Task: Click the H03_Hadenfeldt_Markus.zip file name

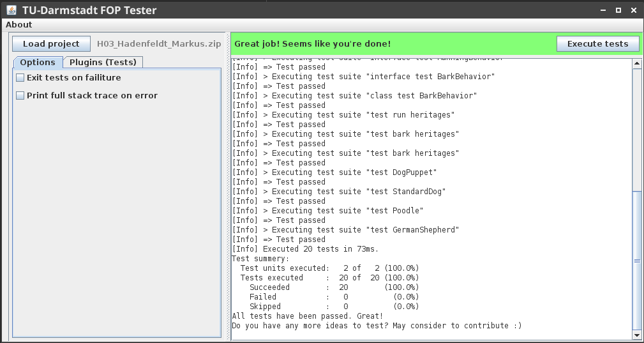Action: 159,44
